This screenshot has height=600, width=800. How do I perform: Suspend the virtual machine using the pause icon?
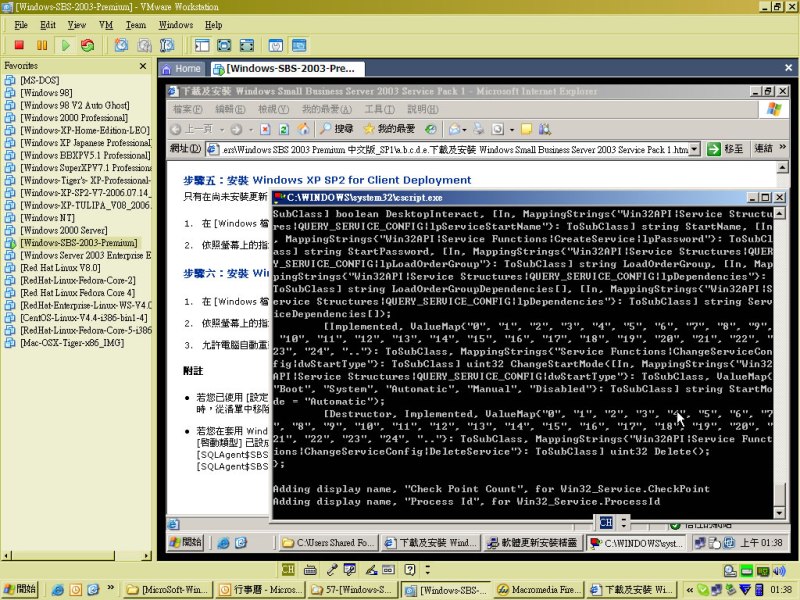pyautogui.click(x=42, y=45)
